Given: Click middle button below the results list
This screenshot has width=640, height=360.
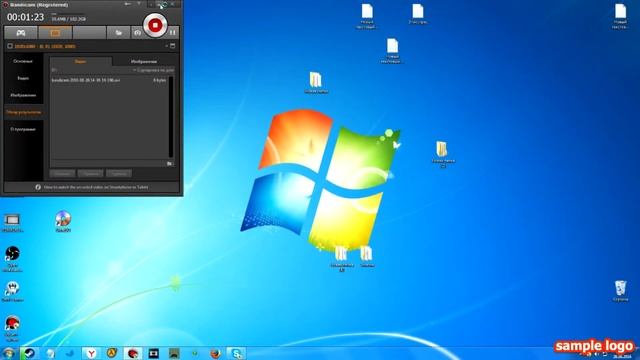Looking at the screenshot, I should point(91,173).
